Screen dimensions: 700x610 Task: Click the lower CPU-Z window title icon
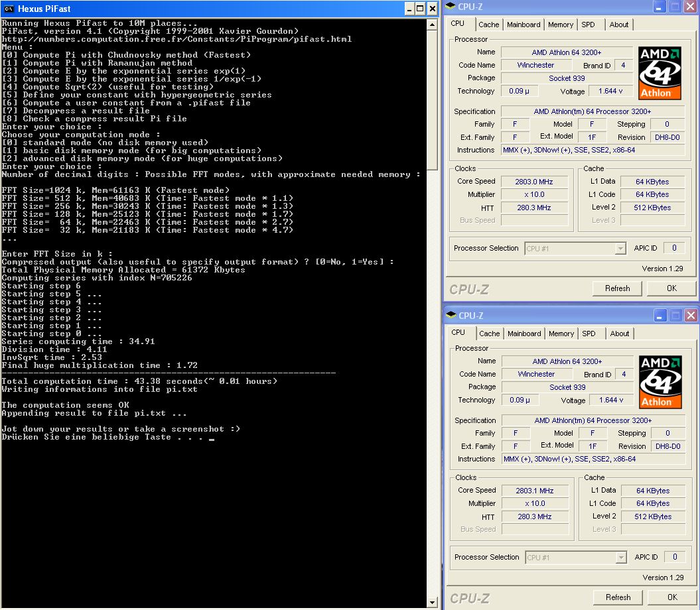450,316
